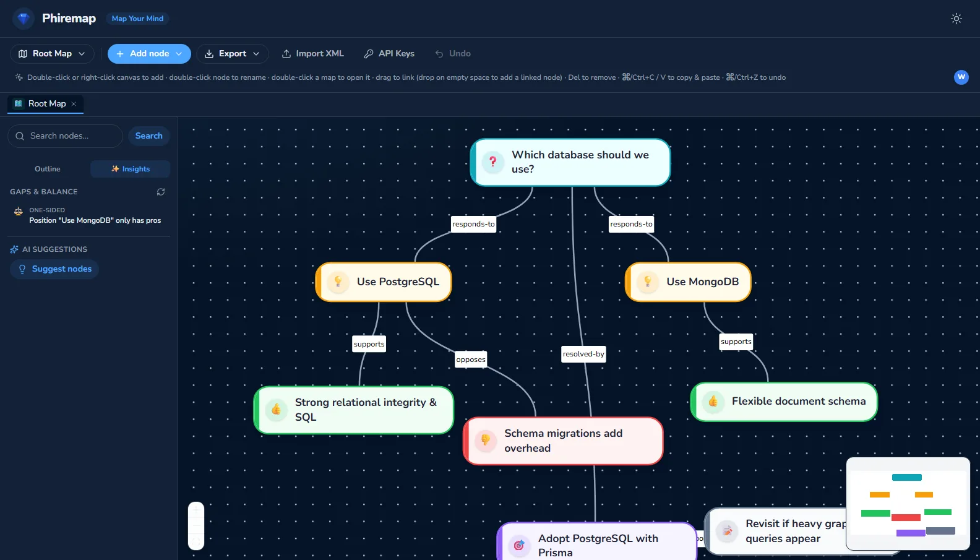Click Import XML
The image size is (980, 560).
coord(313,54)
